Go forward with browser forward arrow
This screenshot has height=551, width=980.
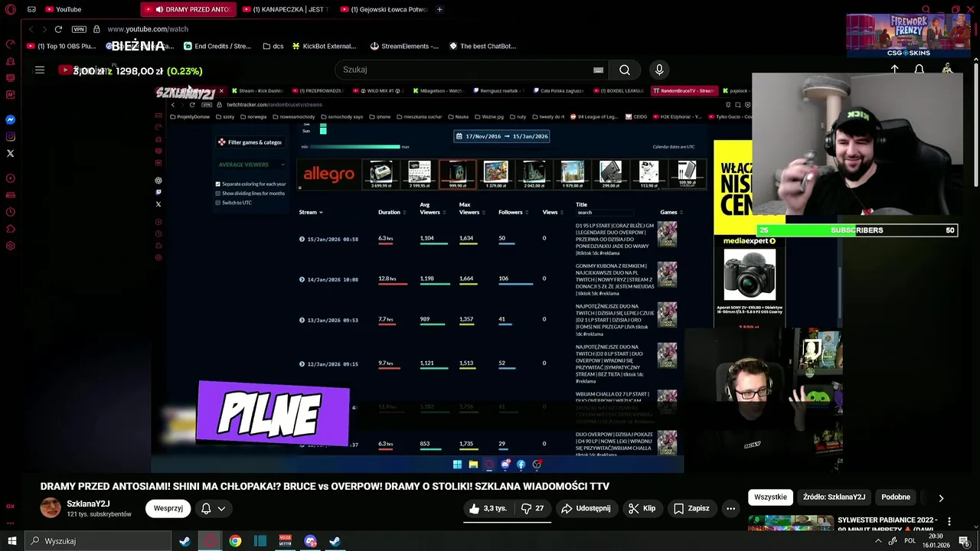pos(44,29)
